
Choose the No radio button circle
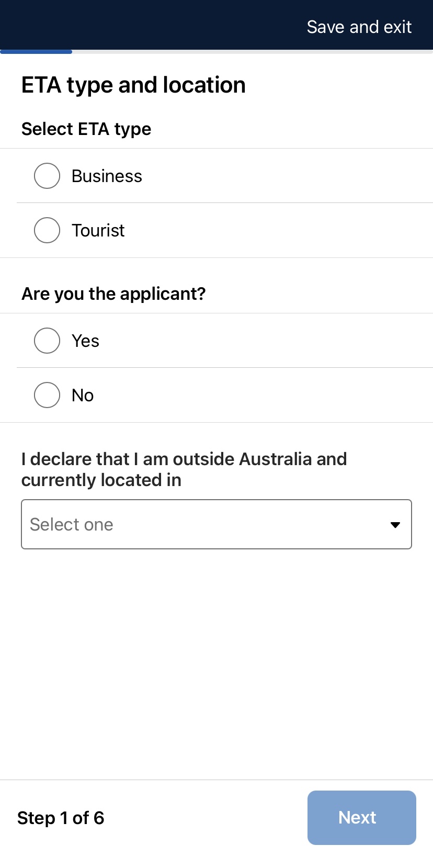coord(47,395)
